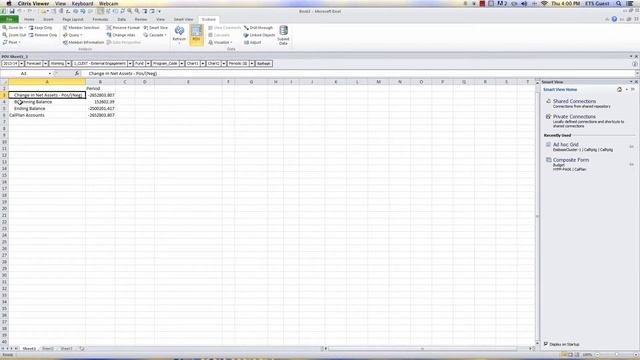
Task: Open the Cascade dropdown
Action: (155, 35)
